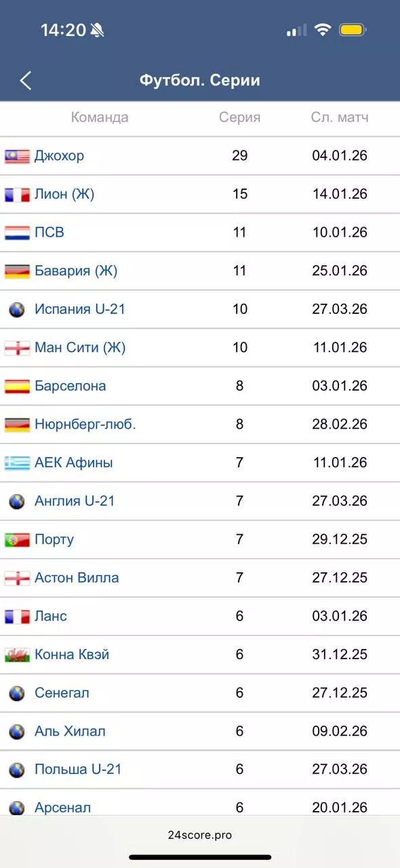Sort the table by the Серия column
The width and height of the screenshot is (400, 868).
[x=237, y=117]
